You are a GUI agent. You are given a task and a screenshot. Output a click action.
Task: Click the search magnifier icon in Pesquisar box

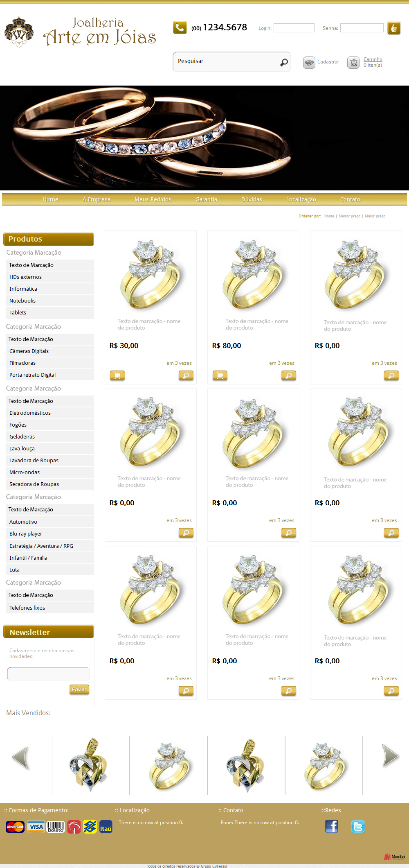284,62
